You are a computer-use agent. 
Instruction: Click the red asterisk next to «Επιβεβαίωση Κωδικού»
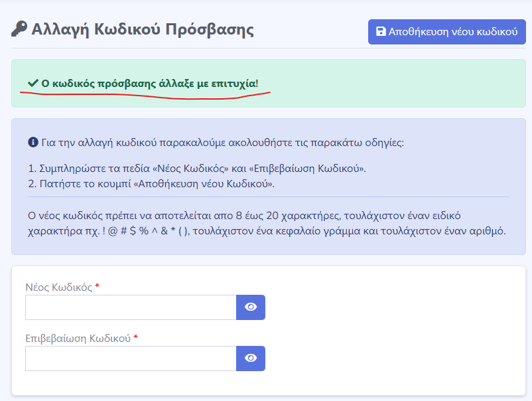pyautogui.click(x=136, y=338)
